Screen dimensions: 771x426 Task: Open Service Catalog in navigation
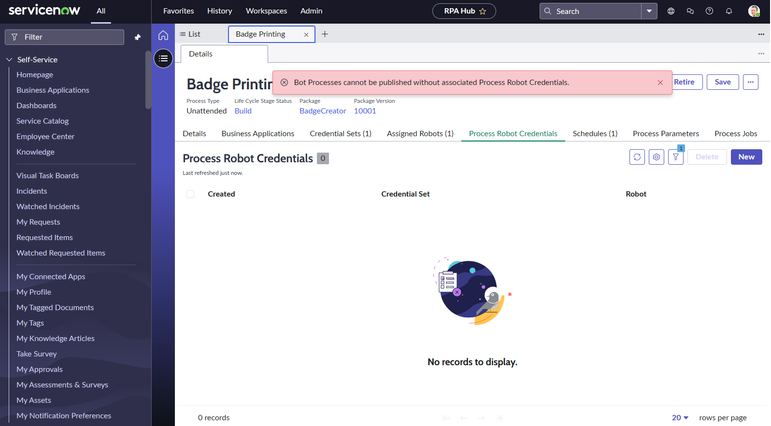tap(42, 121)
